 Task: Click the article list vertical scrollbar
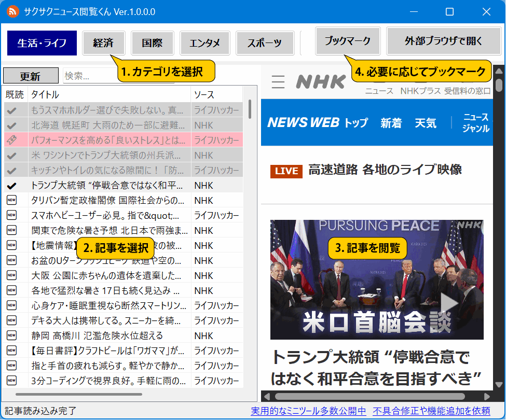250,109
